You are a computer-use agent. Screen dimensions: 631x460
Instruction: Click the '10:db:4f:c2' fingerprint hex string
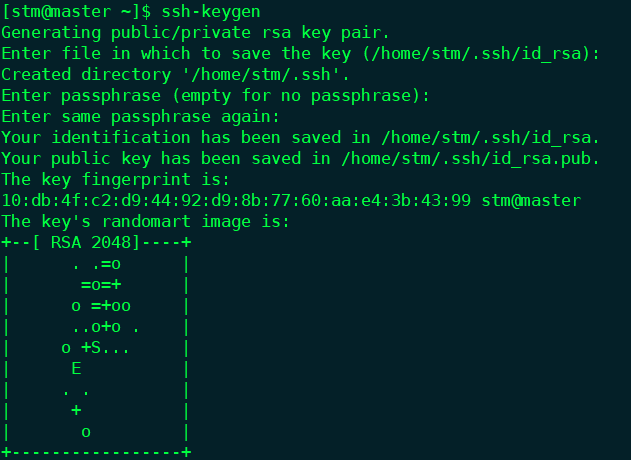(x=236, y=200)
